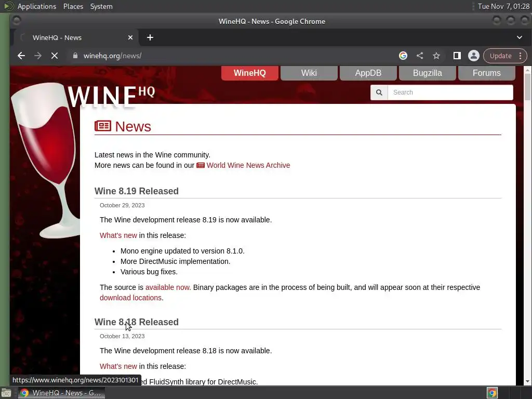Click the WINE HQ logo text
The image size is (532, 399).
[x=111, y=96]
